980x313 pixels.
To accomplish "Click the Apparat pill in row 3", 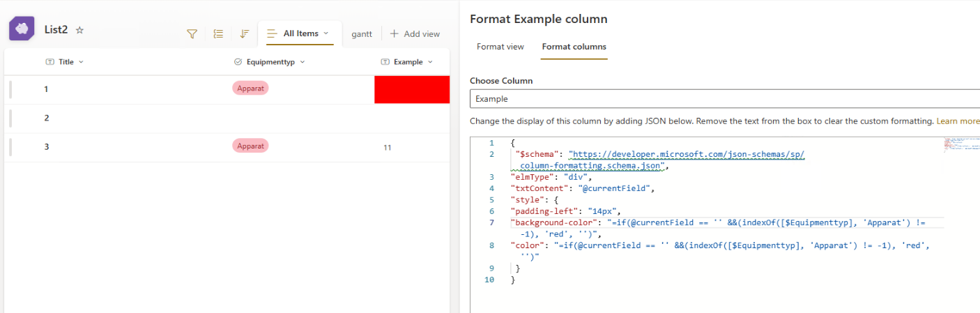I will pyautogui.click(x=250, y=146).
